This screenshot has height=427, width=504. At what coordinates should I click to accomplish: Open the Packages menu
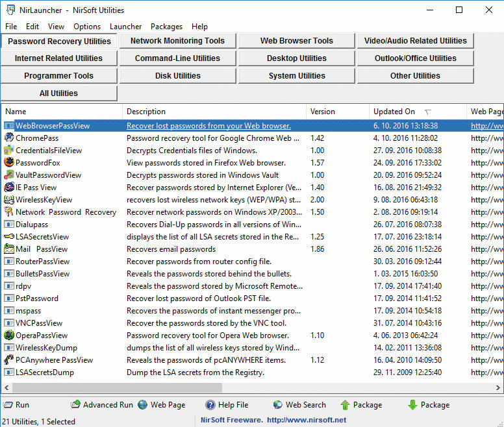166,27
